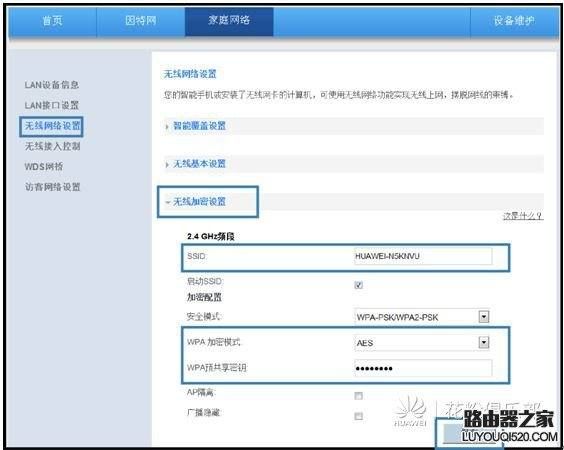Open the 安全模式 WPA-PSK/WPA2-PSK dropdown
This screenshot has height=450, width=564.
422,317
